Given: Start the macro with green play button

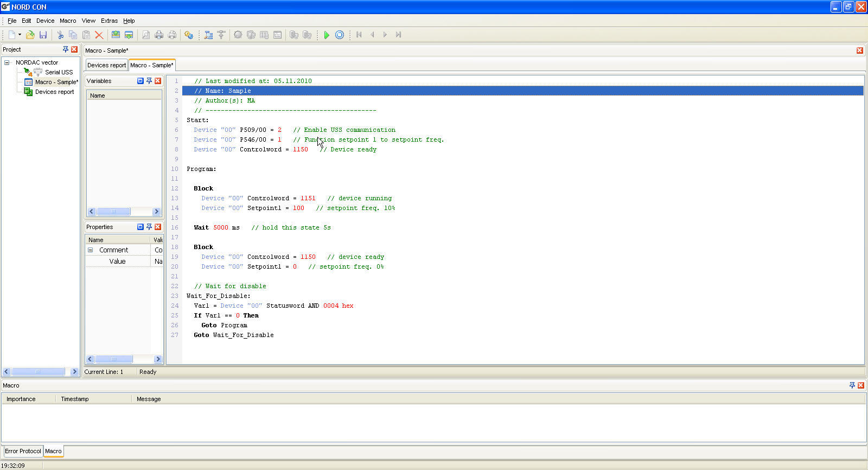Looking at the screenshot, I should 327,35.
